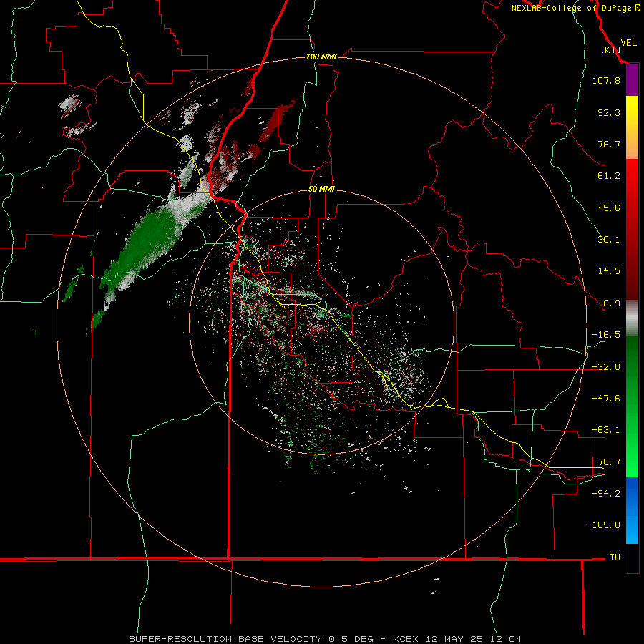This screenshot has width=644, height=644.
Task: Click the 14.5 velocity scale value
Action: click(x=609, y=271)
